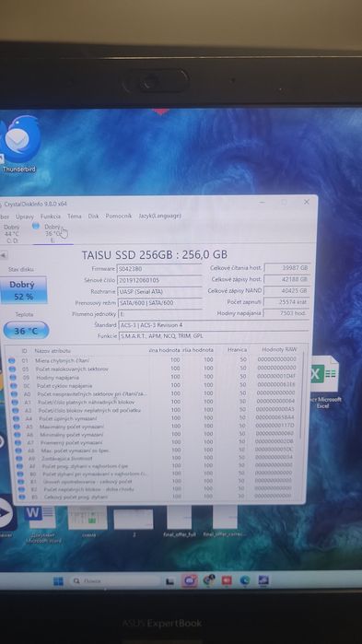Click status orb for attribute A0 row

(x=15, y=394)
